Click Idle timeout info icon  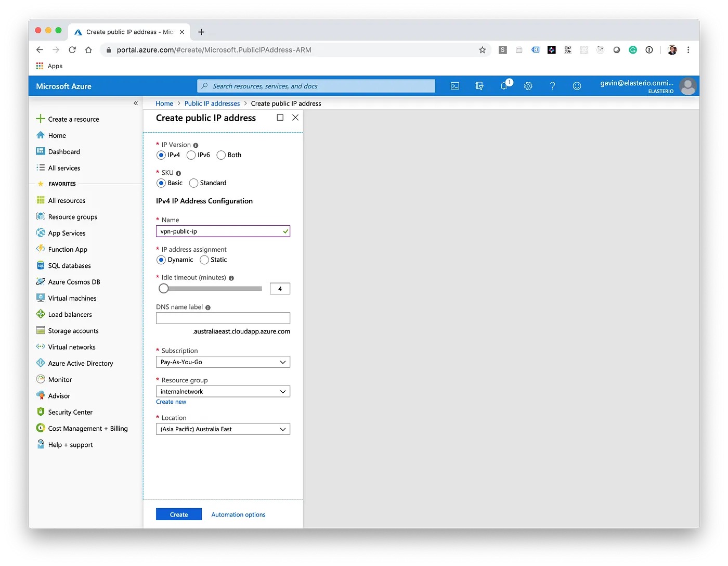coord(231,278)
